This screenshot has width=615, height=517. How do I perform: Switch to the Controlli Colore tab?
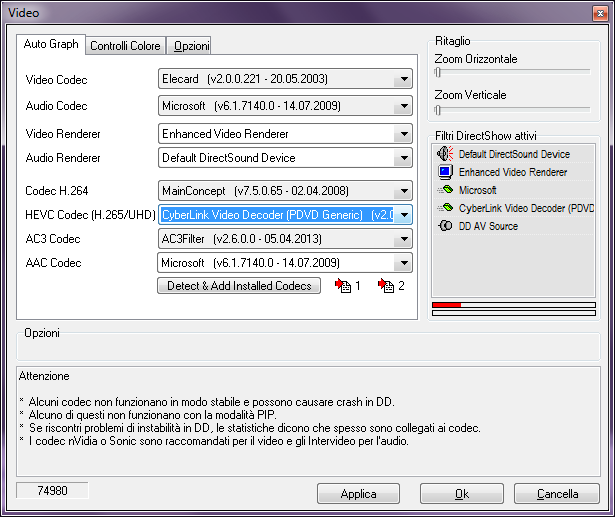[126, 46]
